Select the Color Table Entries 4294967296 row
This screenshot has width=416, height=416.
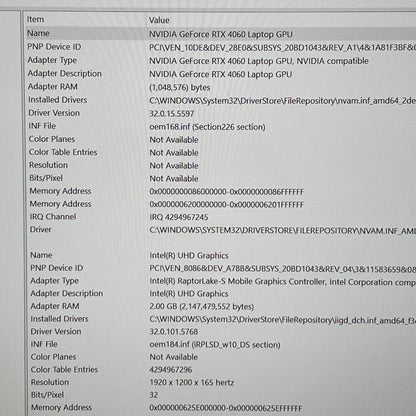(x=220, y=370)
